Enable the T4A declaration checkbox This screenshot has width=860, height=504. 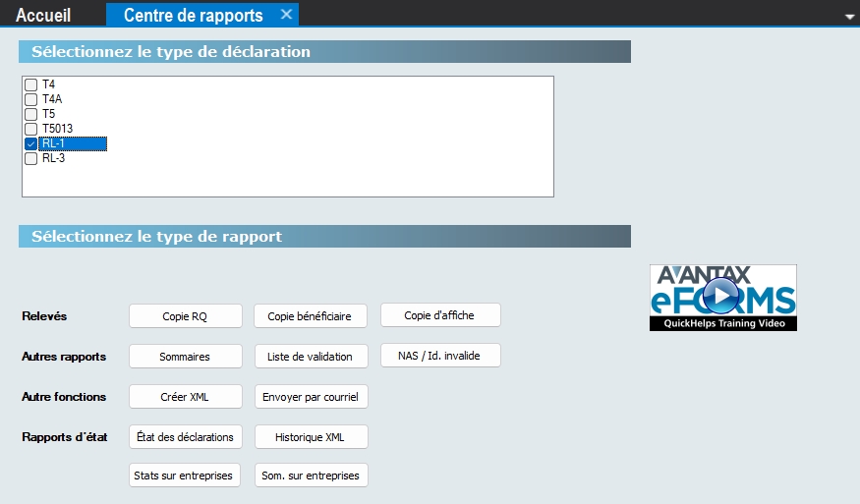coord(31,99)
